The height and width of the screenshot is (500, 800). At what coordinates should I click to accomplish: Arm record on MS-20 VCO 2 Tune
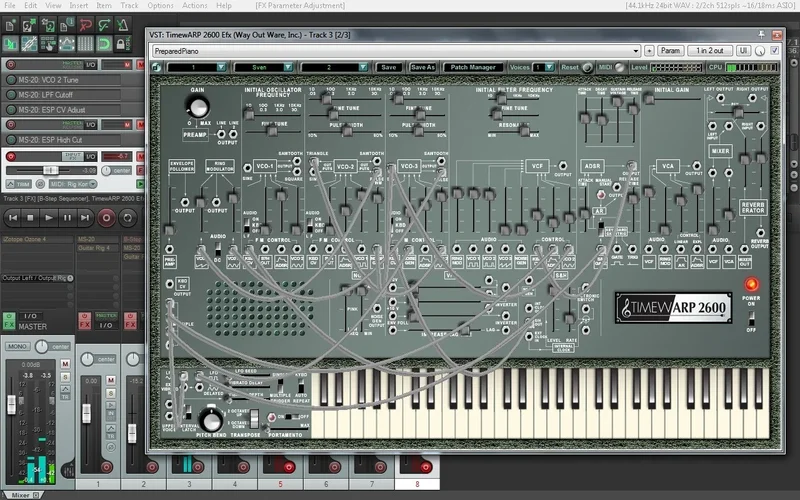11,80
